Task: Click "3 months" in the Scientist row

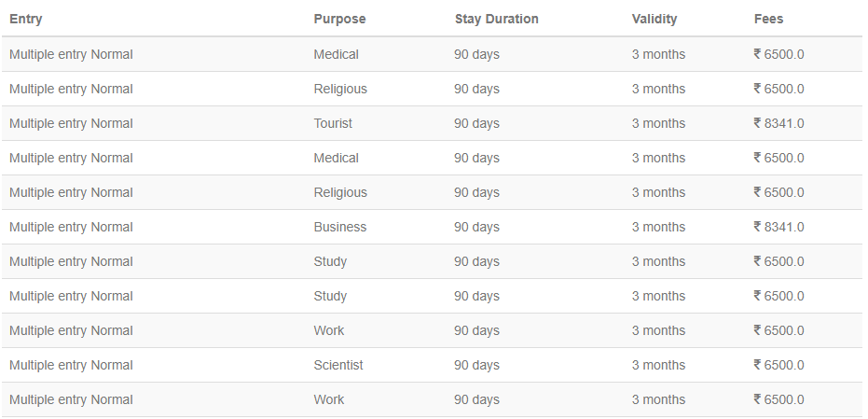Action: pyautogui.click(x=658, y=365)
